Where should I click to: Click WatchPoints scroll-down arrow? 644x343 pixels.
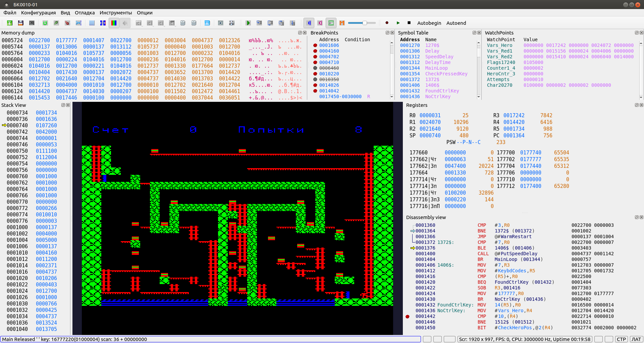(x=641, y=97)
